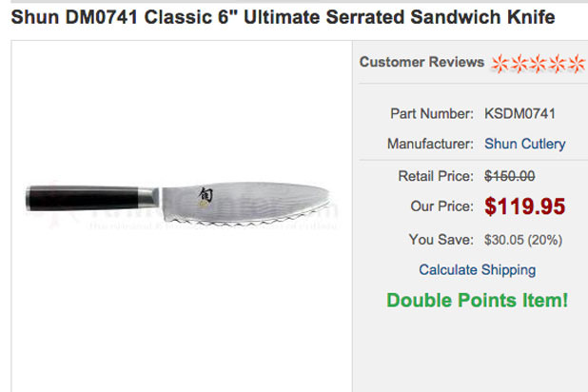Click the $119.95 Our Price value
Image resolution: width=588 pixels, height=392 pixels.
tap(524, 206)
